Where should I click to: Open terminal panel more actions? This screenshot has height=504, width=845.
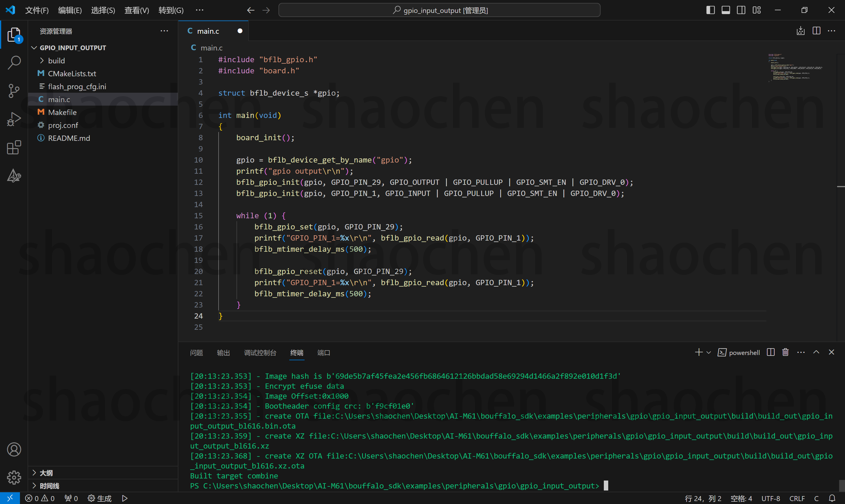point(801,352)
